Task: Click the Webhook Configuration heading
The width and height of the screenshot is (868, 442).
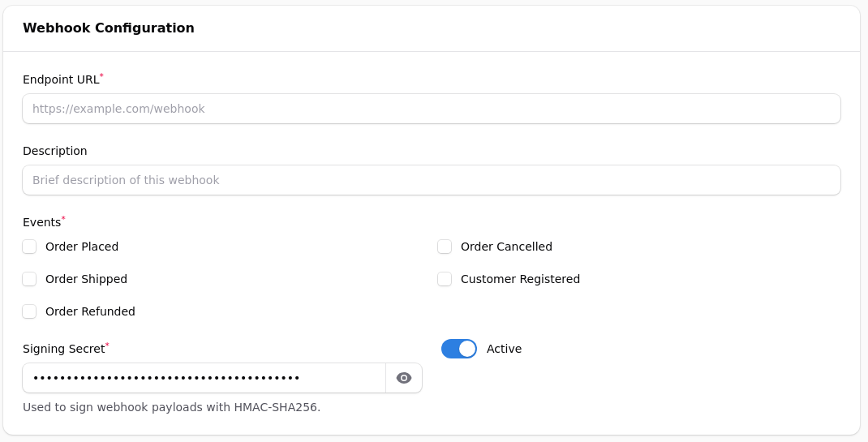Action: [109, 28]
